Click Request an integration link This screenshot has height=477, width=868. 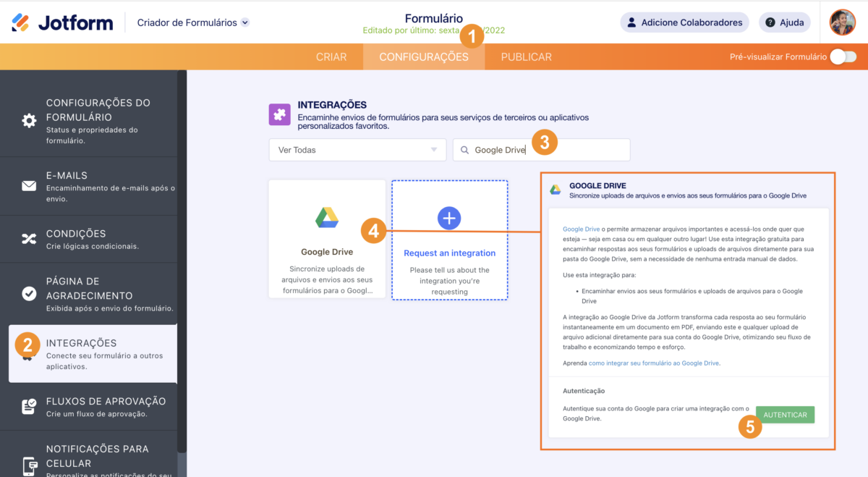(449, 253)
